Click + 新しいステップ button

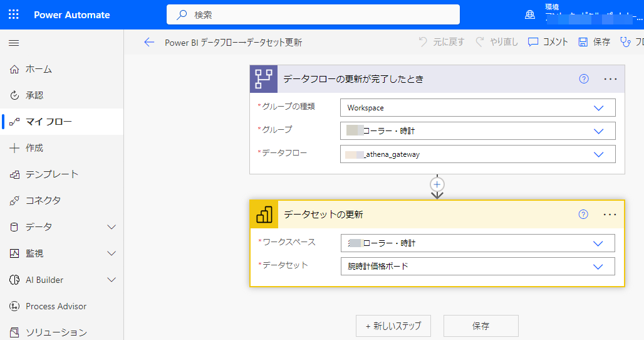[x=393, y=326]
